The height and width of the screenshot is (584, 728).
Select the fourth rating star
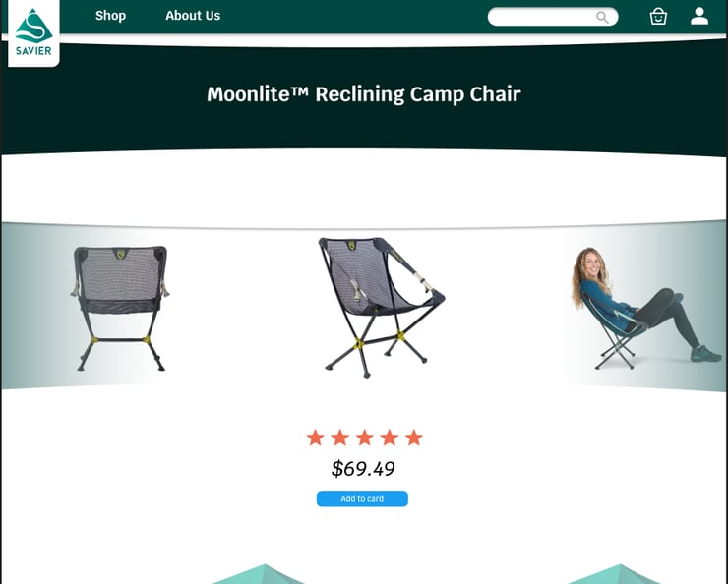[389, 438]
